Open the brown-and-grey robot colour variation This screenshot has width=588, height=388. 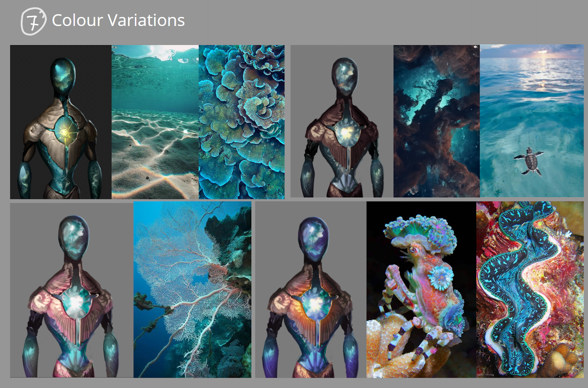[342, 121]
